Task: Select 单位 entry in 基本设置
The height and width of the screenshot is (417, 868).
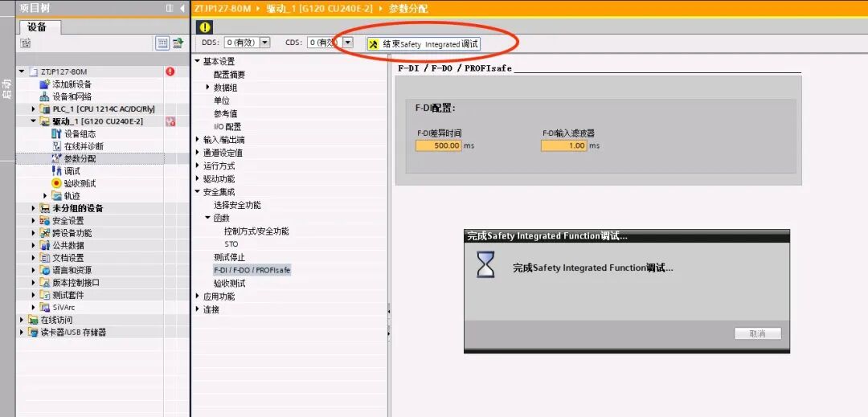Action: 222,100
